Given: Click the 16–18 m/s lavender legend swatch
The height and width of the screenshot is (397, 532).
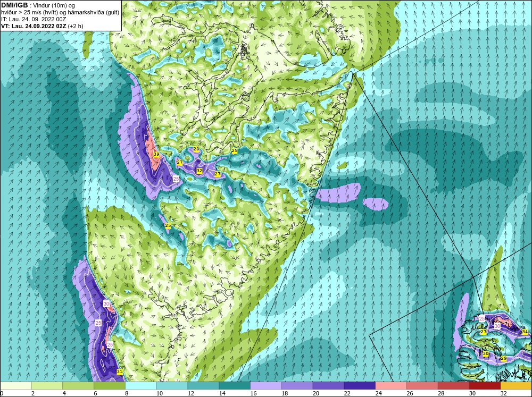Looking at the screenshot, I should point(266,385).
